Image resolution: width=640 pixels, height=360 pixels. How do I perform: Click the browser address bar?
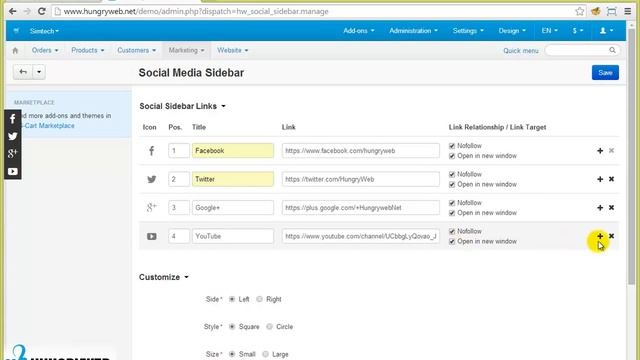(x=312, y=11)
